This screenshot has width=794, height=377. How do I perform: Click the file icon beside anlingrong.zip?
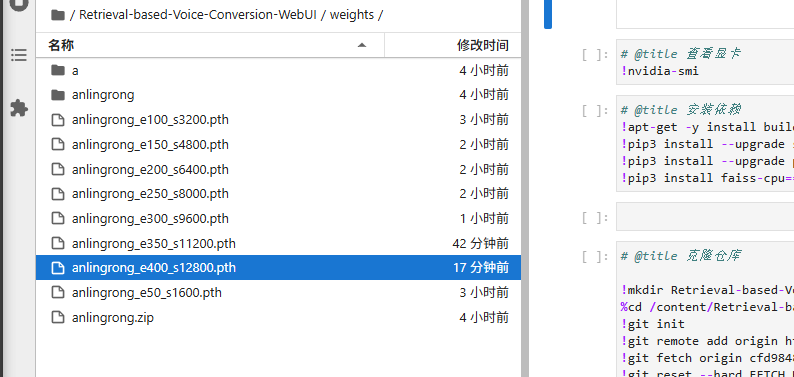(x=58, y=318)
